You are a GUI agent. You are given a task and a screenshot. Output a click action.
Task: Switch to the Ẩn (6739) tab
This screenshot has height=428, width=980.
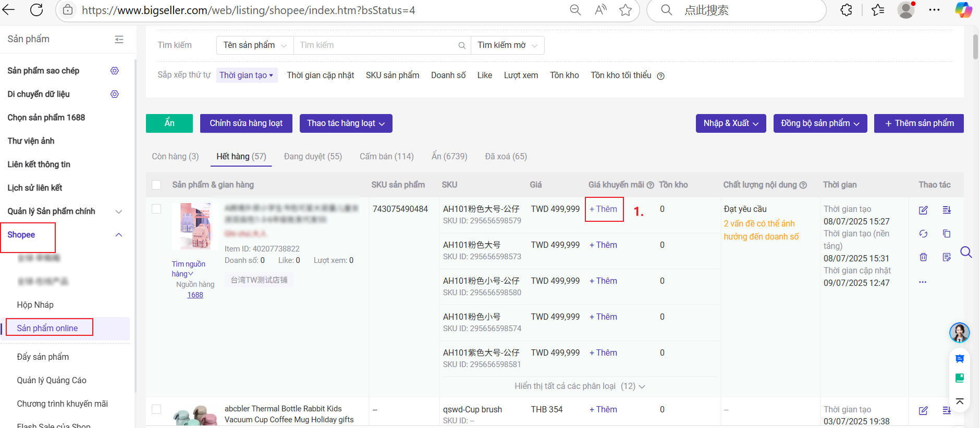[x=449, y=157]
